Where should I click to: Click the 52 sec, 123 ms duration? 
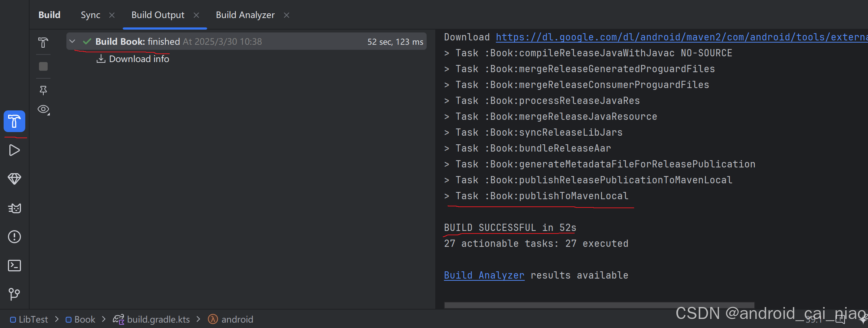click(x=395, y=42)
